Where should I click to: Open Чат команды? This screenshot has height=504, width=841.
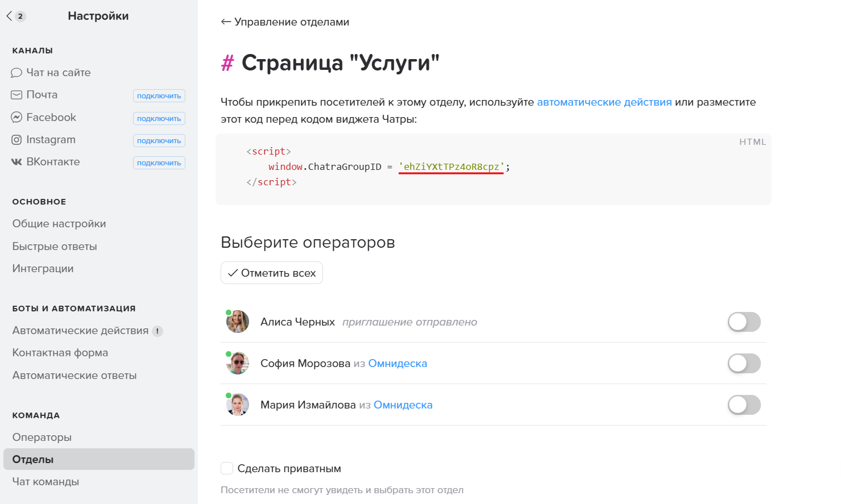coord(45,482)
